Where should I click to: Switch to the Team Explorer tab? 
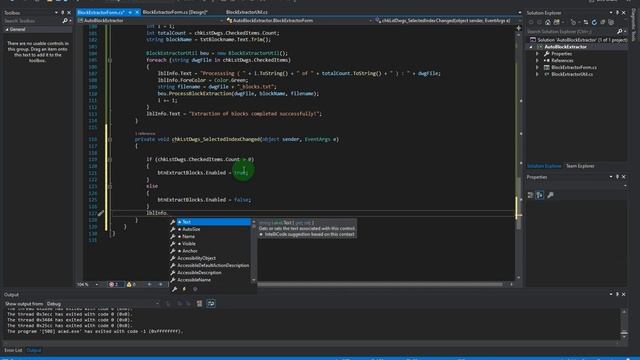pos(580,166)
